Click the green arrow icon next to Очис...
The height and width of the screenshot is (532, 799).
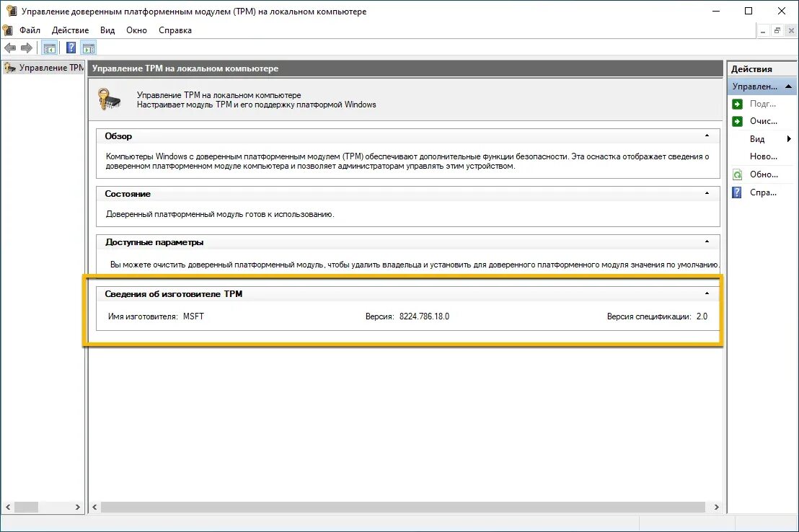point(737,121)
